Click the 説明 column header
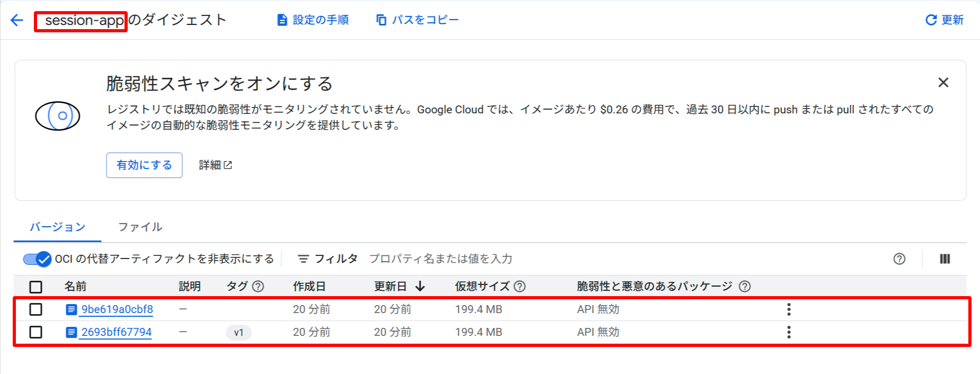The width and height of the screenshot is (980, 374). (x=190, y=287)
